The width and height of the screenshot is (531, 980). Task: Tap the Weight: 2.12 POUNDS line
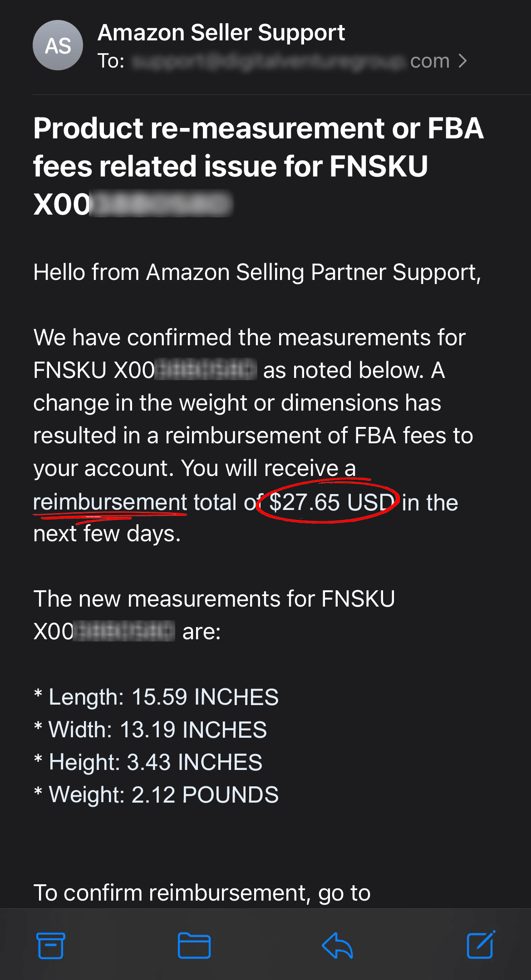point(156,795)
